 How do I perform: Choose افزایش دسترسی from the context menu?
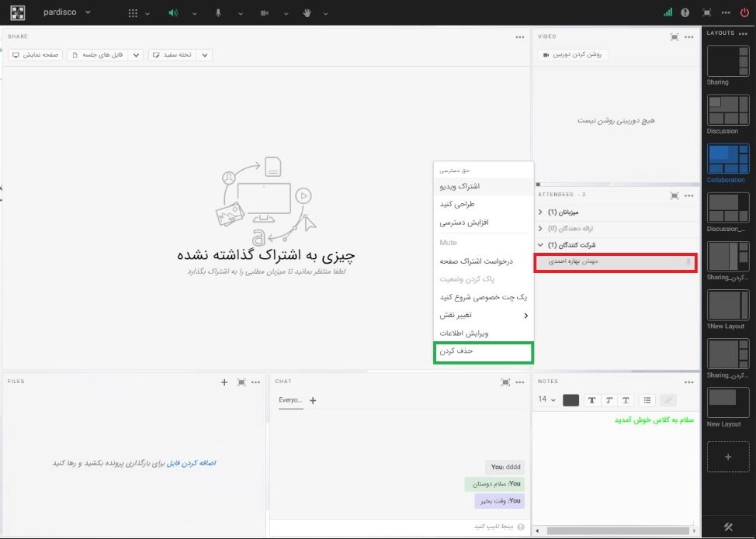pyautogui.click(x=484, y=223)
